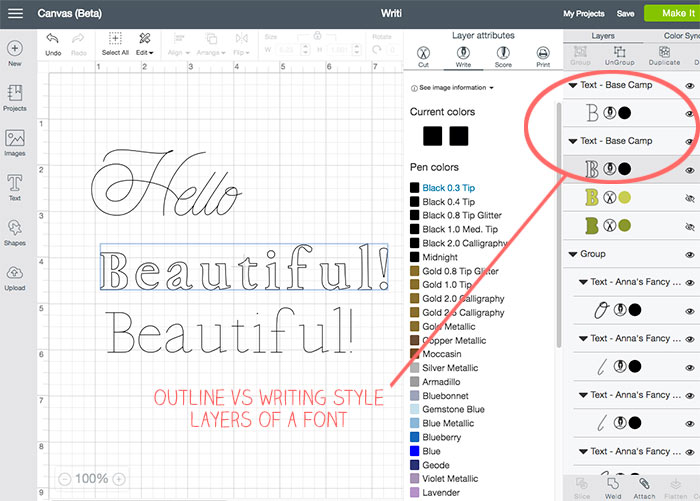
Task: Click the green Make It button
Action: pyautogui.click(x=672, y=13)
